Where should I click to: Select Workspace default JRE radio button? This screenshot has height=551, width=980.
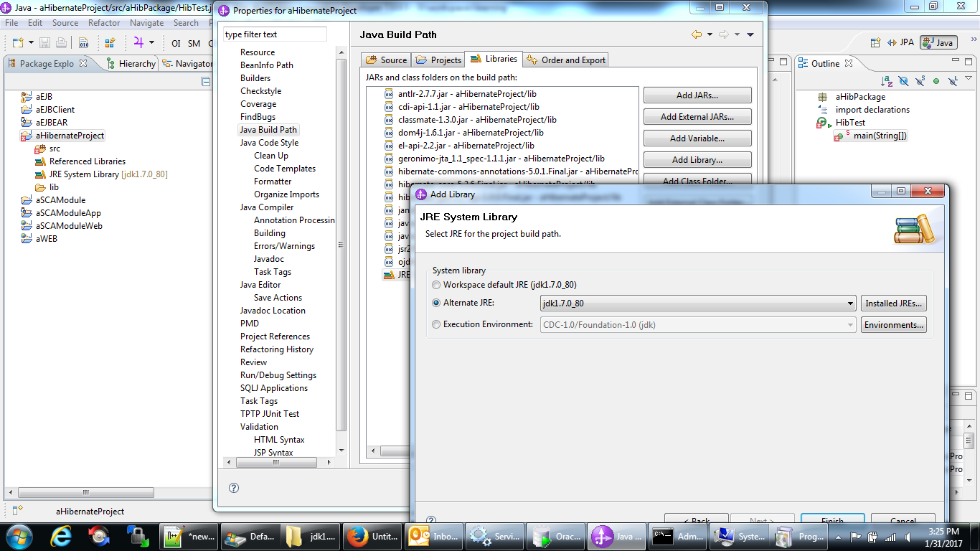click(x=436, y=285)
